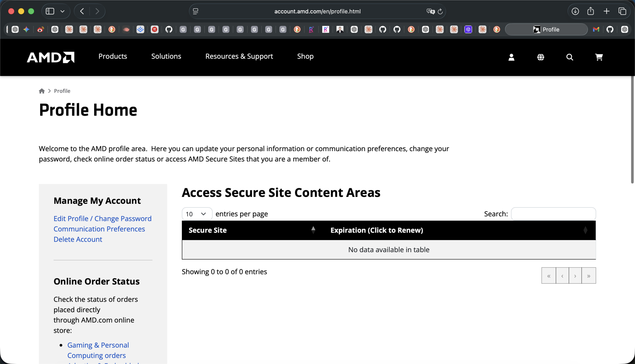Click 'Access Secure Site Content Areas' heading
The width and height of the screenshot is (635, 364).
click(x=281, y=193)
